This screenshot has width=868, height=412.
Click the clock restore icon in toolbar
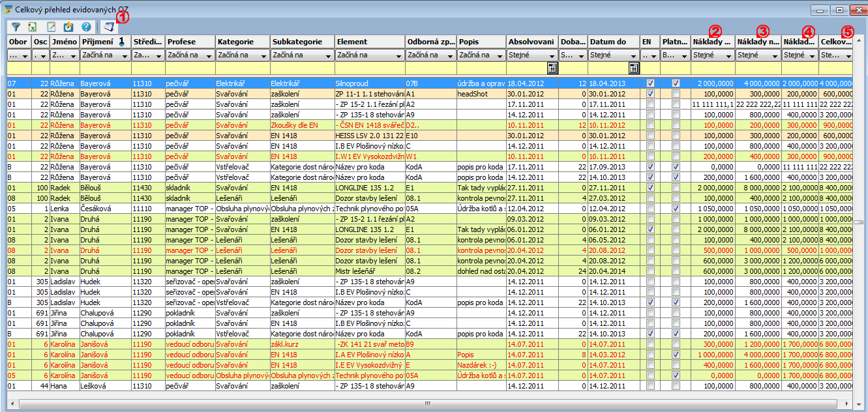pyautogui.click(x=68, y=27)
